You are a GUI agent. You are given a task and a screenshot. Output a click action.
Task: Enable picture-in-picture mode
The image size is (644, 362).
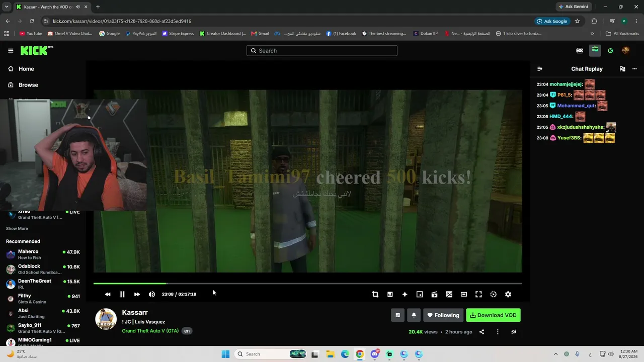pyautogui.click(x=420, y=294)
